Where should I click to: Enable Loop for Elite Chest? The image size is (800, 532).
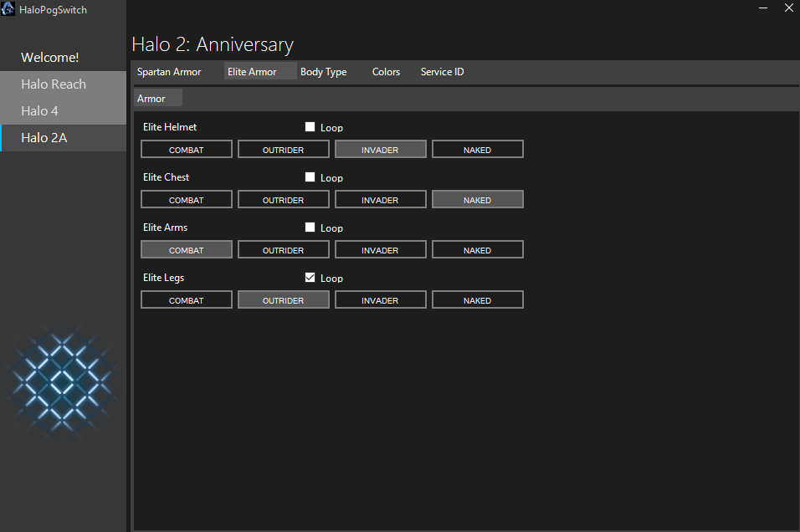(310, 177)
